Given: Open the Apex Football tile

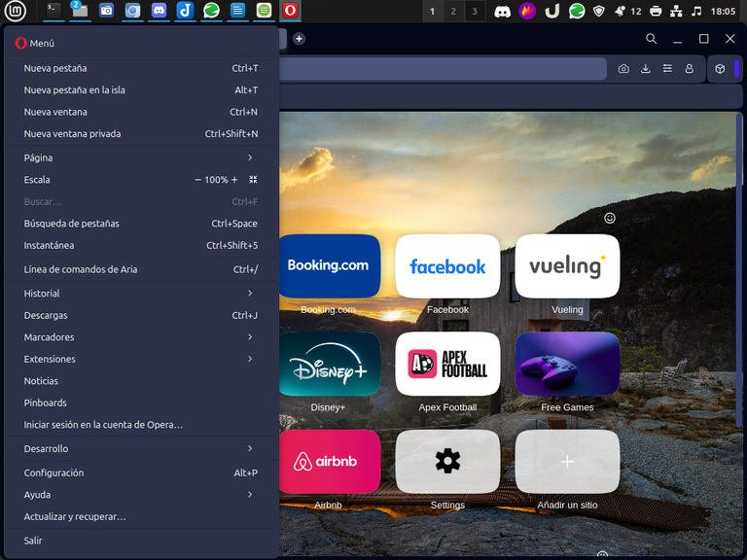Looking at the screenshot, I should pos(447,364).
